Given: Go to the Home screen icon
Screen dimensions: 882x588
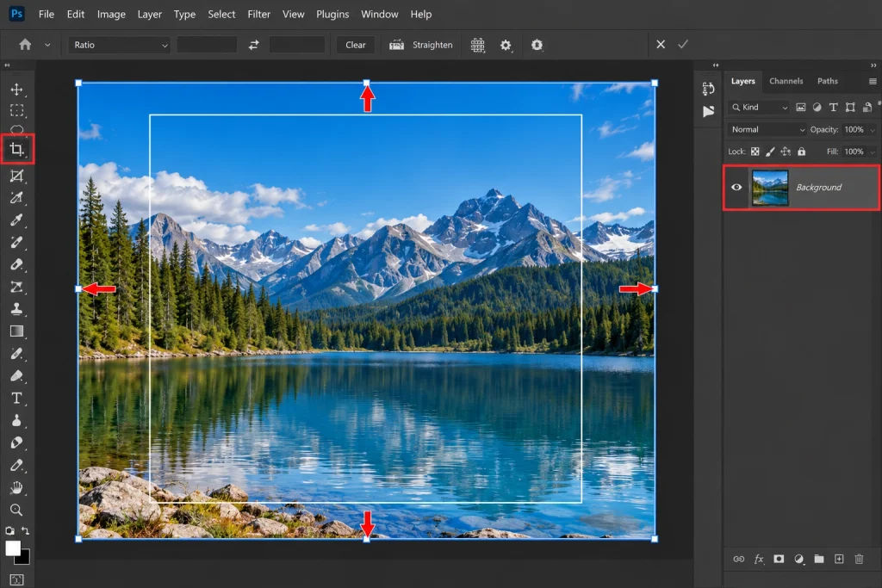Looking at the screenshot, I should pos(25,45).
